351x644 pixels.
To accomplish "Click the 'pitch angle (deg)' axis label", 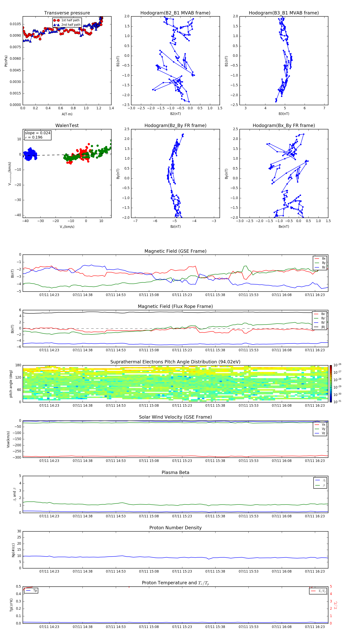I will click(11, 384).
